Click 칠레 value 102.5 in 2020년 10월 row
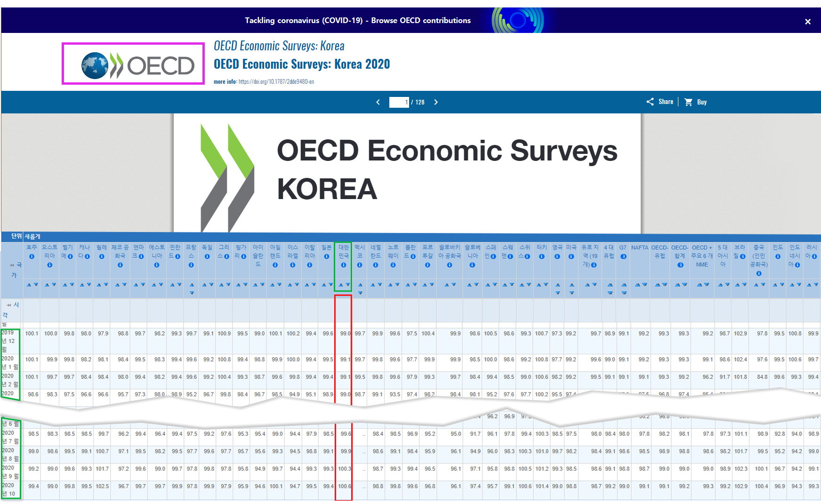This screenshot has width=821, height=504. pyautogui.click(x=102, y=487)
